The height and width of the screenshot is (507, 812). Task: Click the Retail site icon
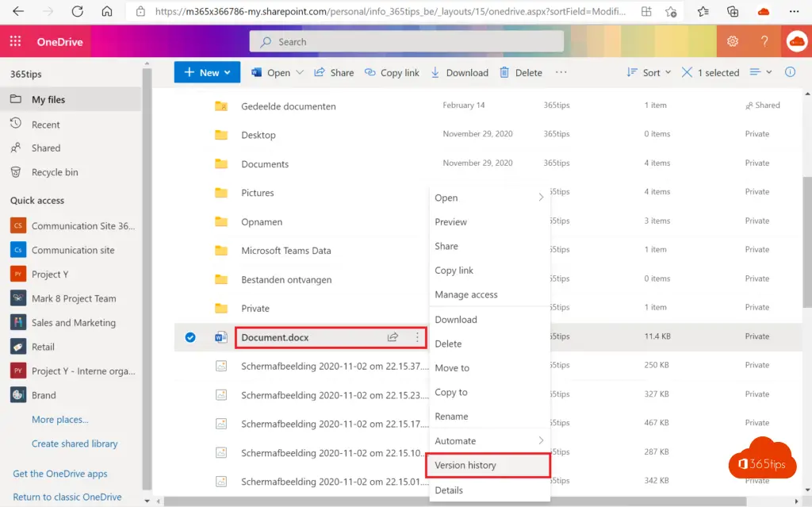[x=18, y=346]
